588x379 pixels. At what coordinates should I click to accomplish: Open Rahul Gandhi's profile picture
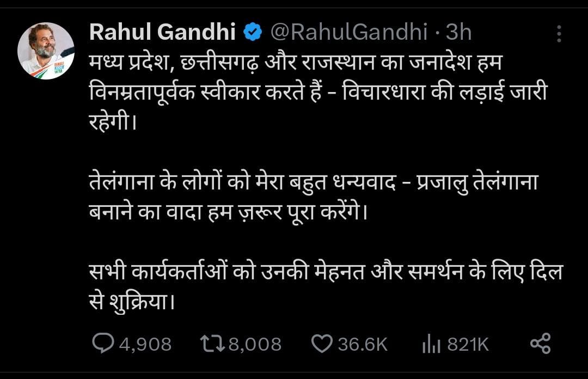[46, 51]
